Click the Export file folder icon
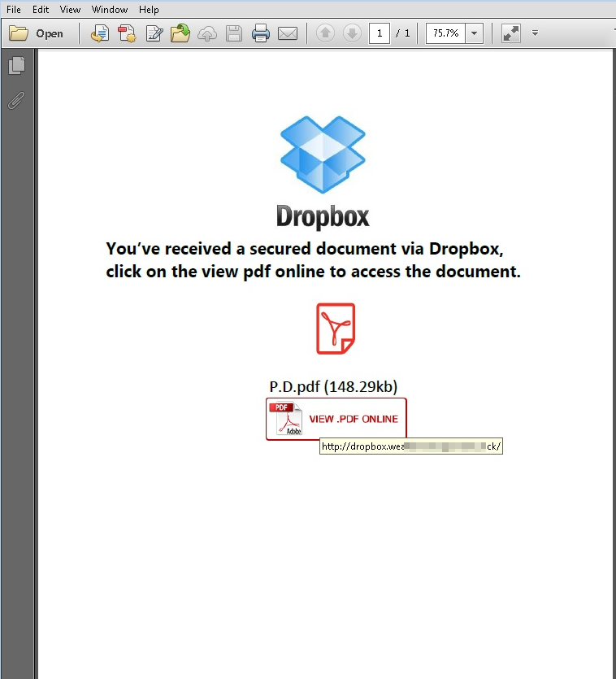Screen dimensions: 616x679 [x=180, y=33]
